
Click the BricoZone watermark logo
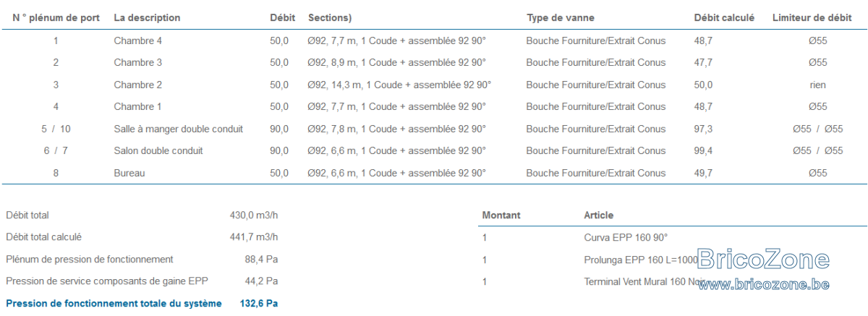[x=763, y=260]
